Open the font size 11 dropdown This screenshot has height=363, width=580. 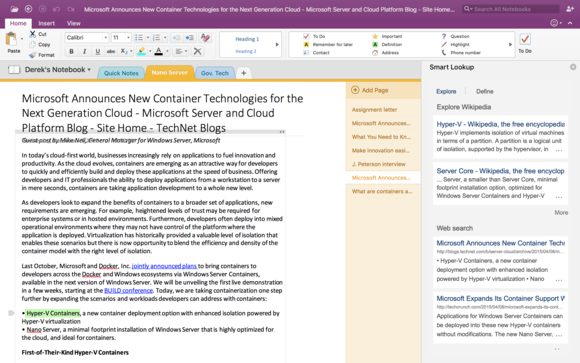point(128,38)
